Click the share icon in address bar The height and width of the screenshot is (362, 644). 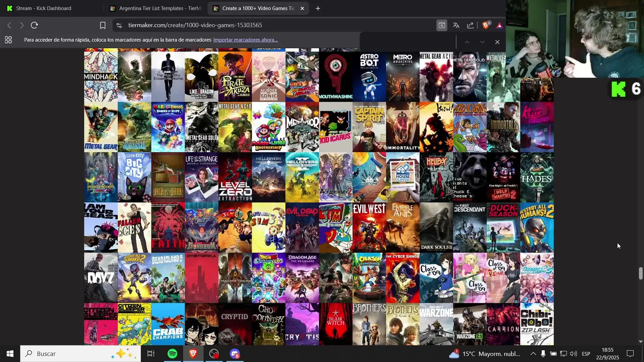(470, 25)
